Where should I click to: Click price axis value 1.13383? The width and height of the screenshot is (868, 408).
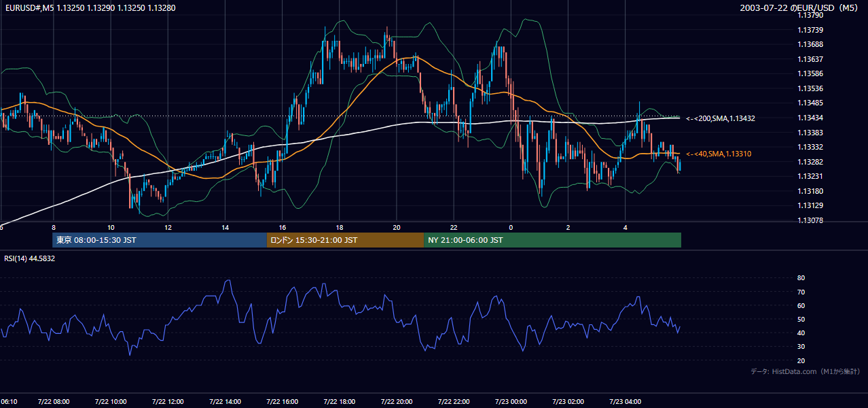(x=811, y=133)
